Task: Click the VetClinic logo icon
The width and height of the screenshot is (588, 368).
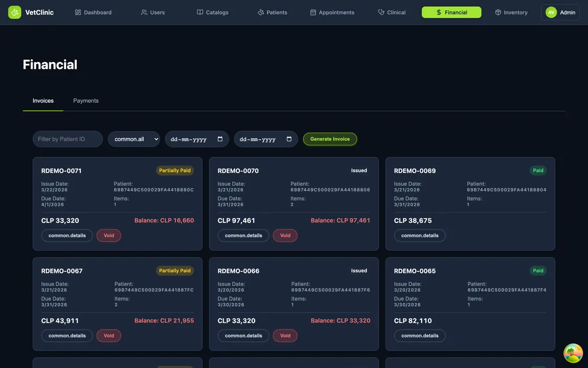Action: tap(15, 12)
